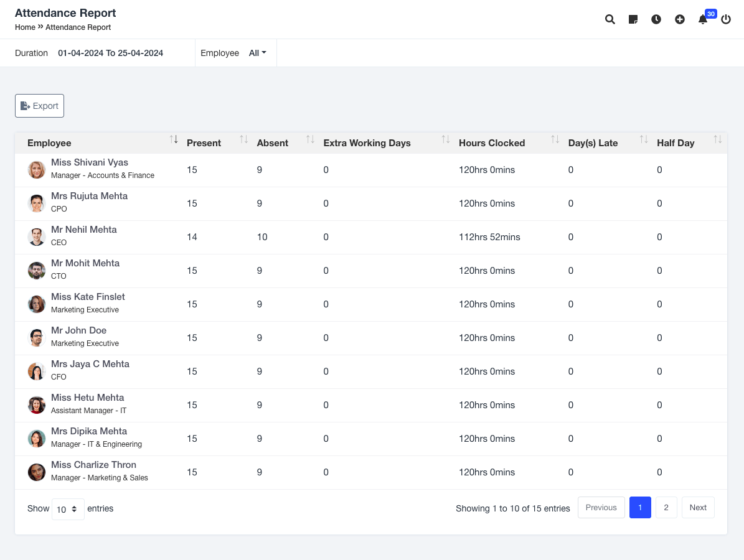Toggle sort order on Absent column

pos(310,140)
